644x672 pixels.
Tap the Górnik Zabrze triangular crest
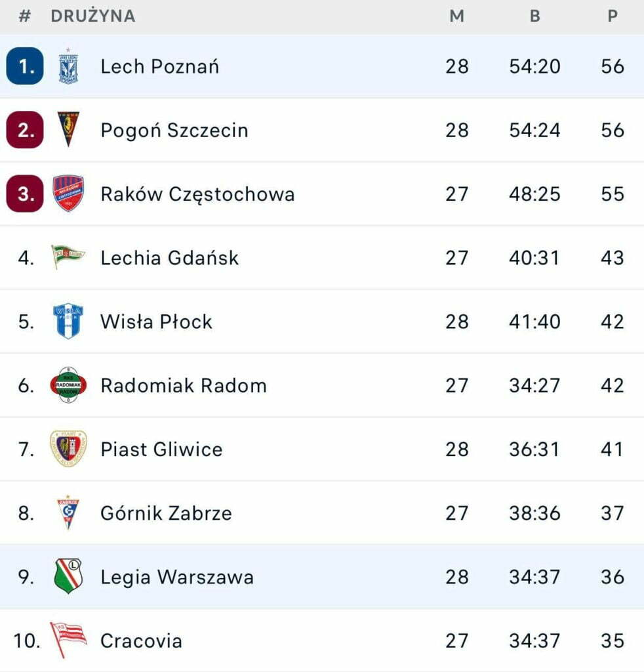coord(68,513)
